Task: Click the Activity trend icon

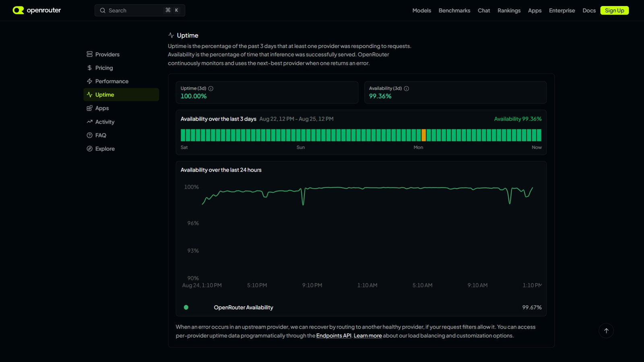Action: (x=89, y=122)
